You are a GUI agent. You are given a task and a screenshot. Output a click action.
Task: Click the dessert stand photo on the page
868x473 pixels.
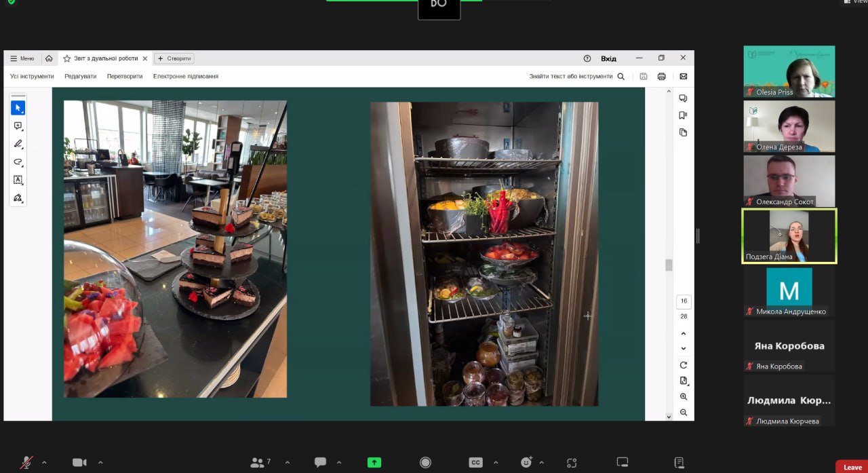point(175,249)
